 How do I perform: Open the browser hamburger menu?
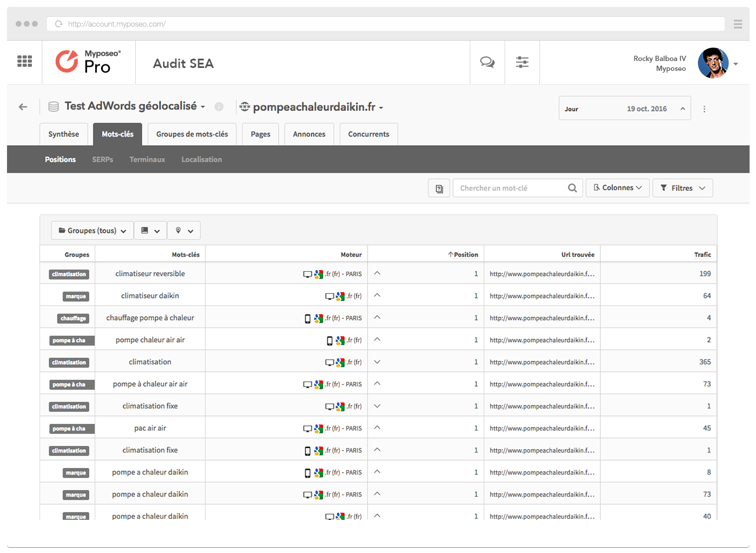tap(738, 24)
